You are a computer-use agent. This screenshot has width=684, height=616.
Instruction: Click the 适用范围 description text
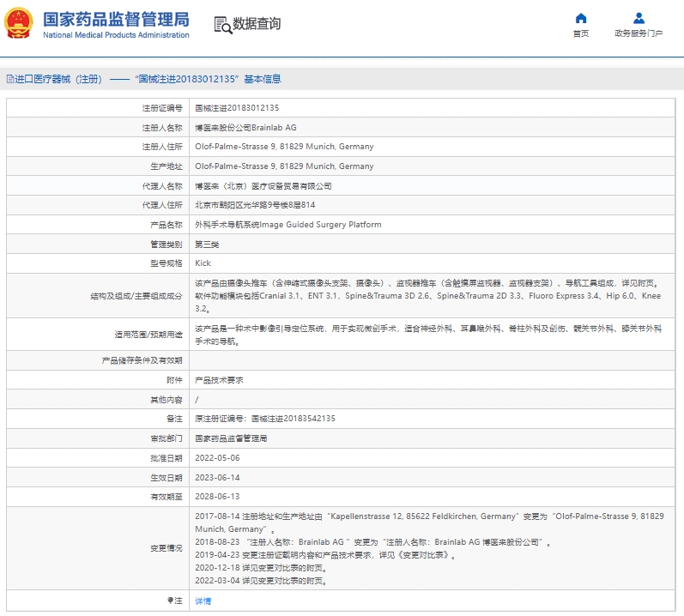point(428,335)
